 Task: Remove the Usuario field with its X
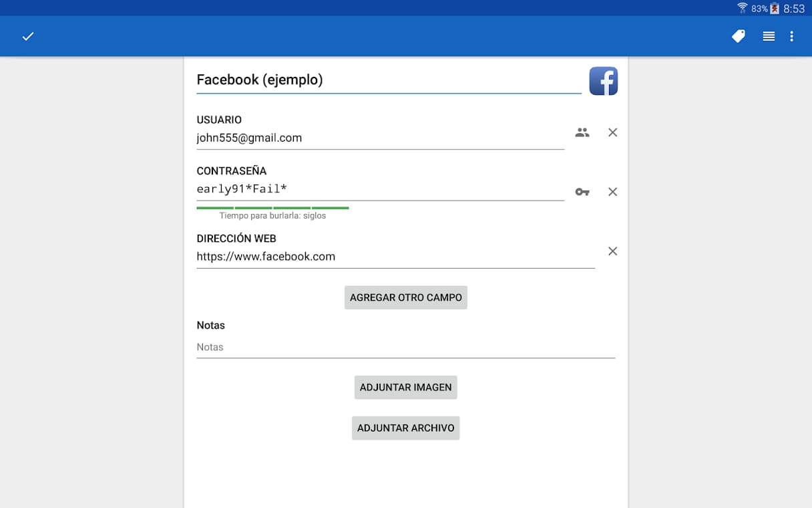(x=612, y=132)
